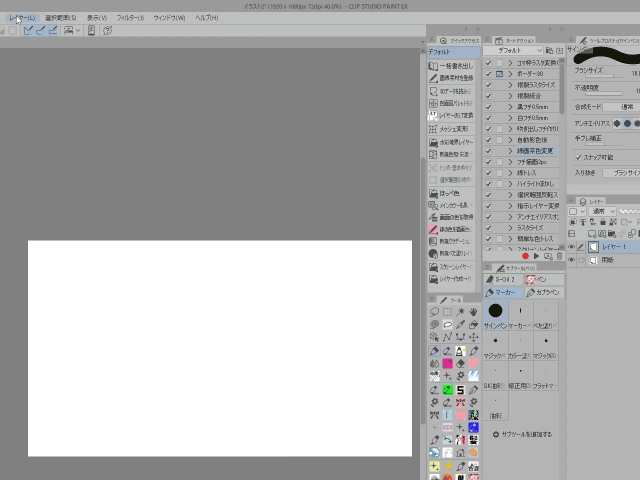Adjust the 手ブレ補正 slider

[604, 144]
